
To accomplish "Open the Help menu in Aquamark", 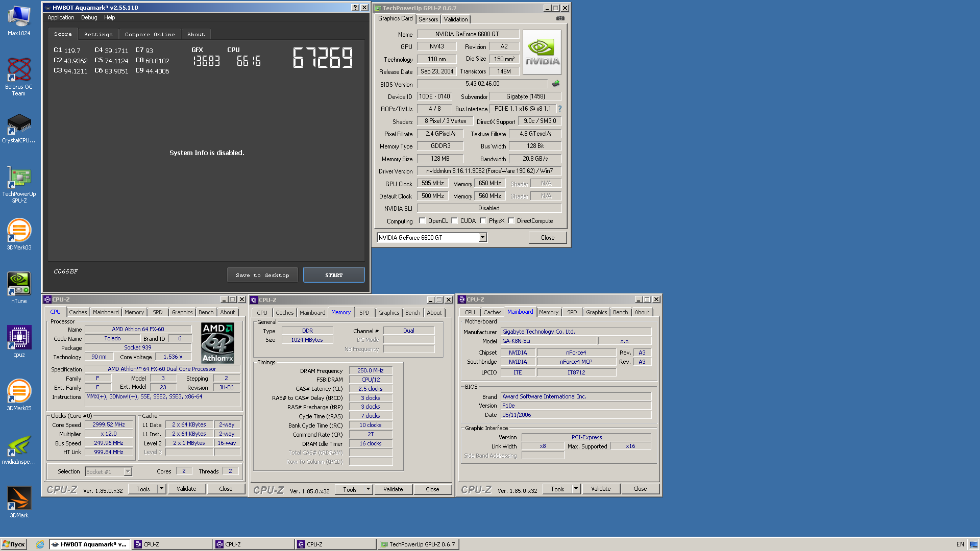I will tap(109, 17).
